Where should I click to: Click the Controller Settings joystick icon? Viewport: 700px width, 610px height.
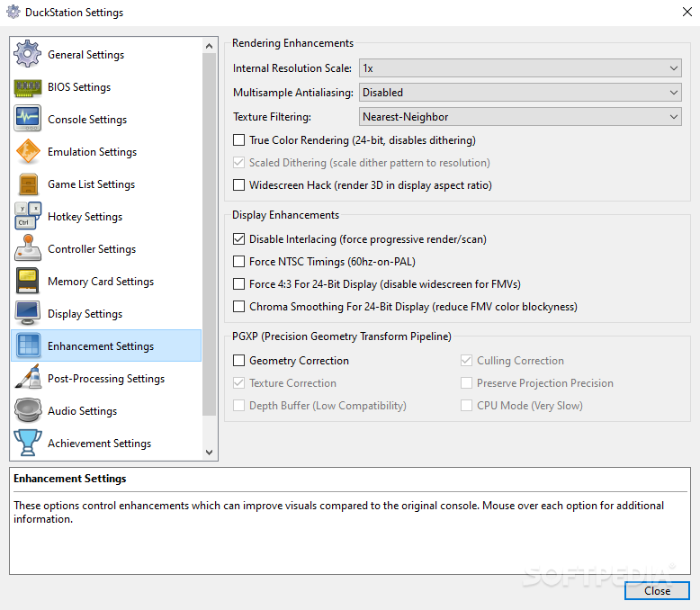[x=28, y=248]
